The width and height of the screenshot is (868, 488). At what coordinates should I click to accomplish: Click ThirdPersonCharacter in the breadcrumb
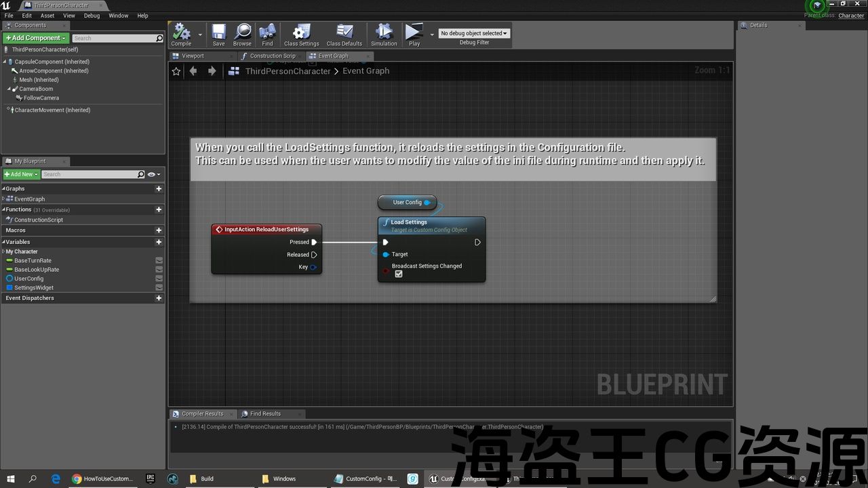(288, 71)
